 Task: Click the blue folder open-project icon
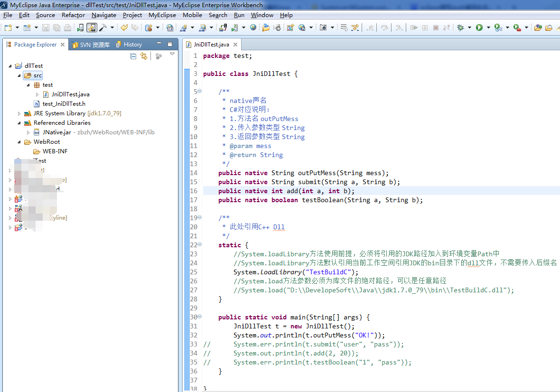click(266, 28)
